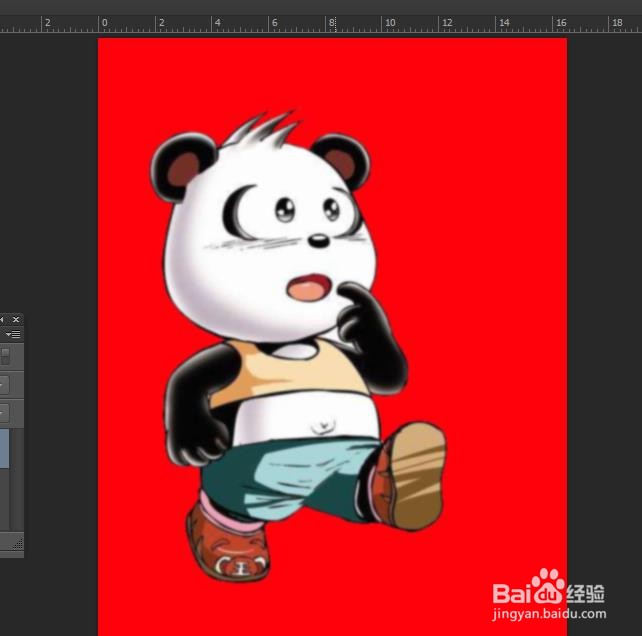Click the floating panel's vertical scrollbar
Screen dimensions: 642x636
pos(17,479)
